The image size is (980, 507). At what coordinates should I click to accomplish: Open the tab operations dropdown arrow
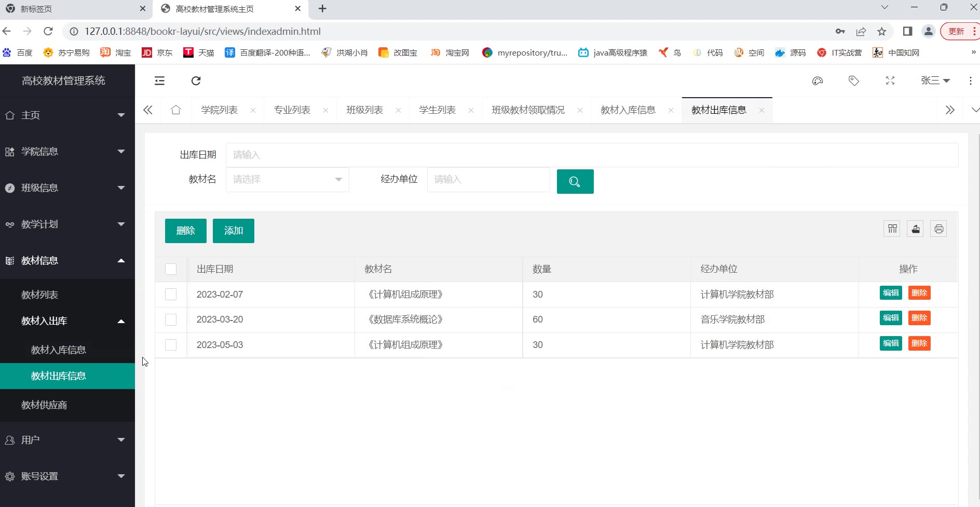point(975,110)
